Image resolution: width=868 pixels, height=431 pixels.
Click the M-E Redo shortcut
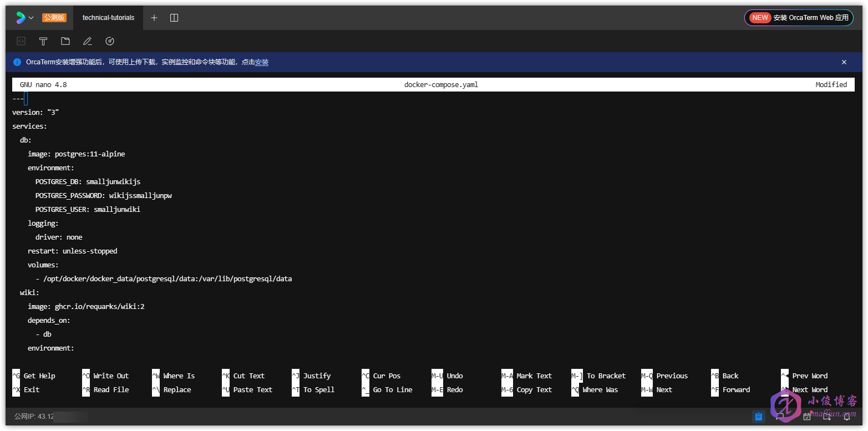point(447,390)
